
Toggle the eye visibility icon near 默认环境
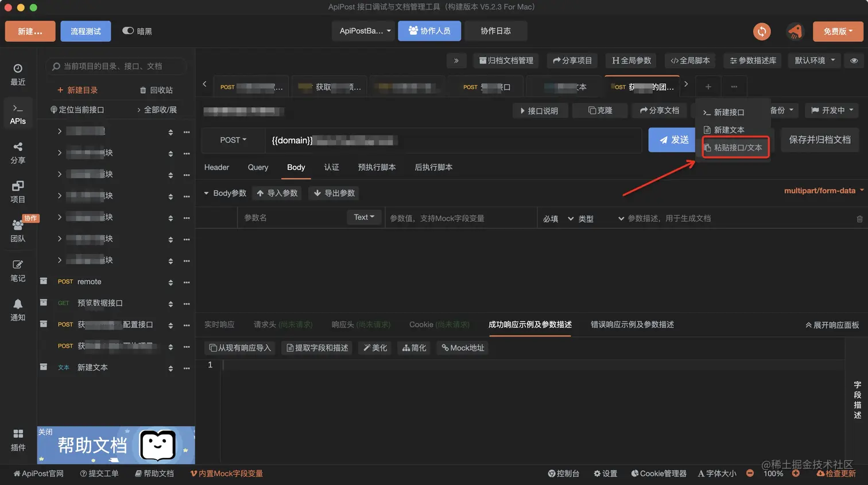click(x=854, y=60)
